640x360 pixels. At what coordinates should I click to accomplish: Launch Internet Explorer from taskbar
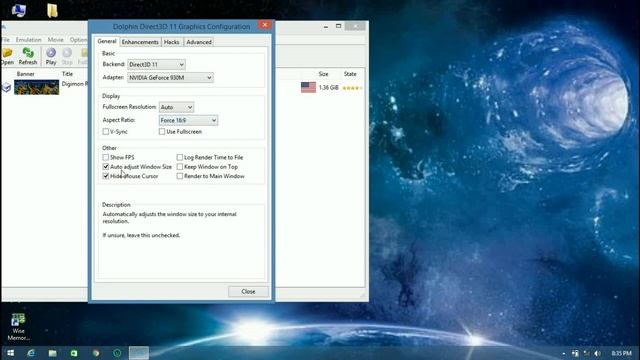click(x=31, y=353)
